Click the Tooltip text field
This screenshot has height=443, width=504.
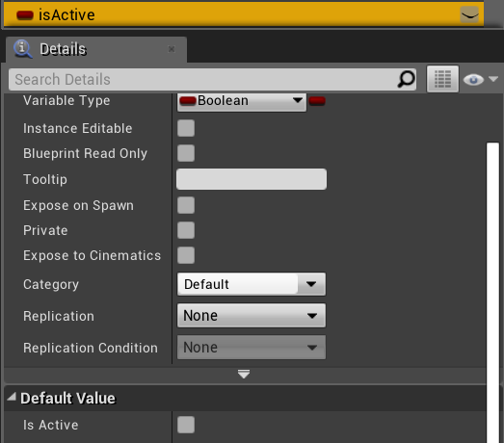pos(252,179)
